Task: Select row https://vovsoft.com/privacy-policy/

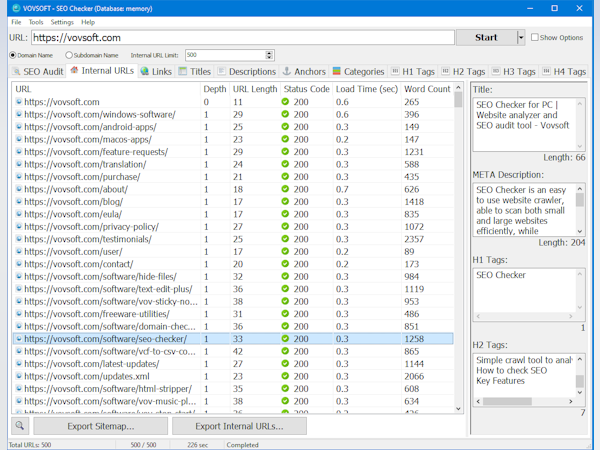Action: click(233, 227)
